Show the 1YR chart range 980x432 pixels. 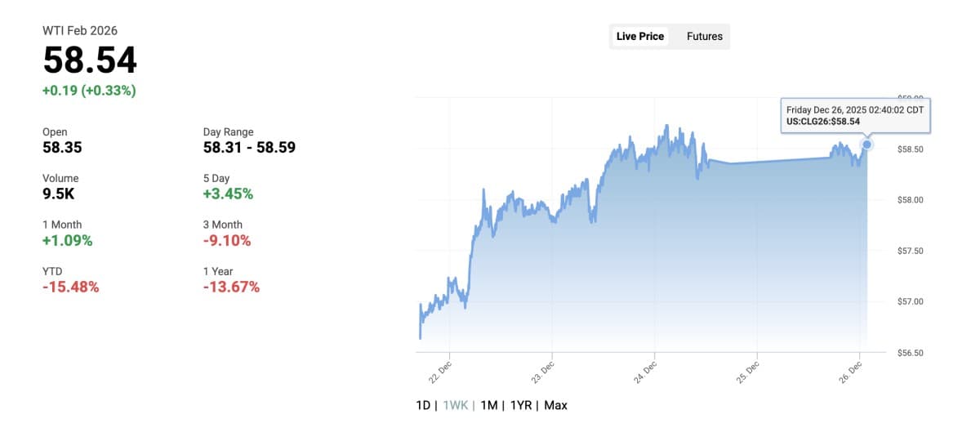pyautogui.click(x=520, y=405)
